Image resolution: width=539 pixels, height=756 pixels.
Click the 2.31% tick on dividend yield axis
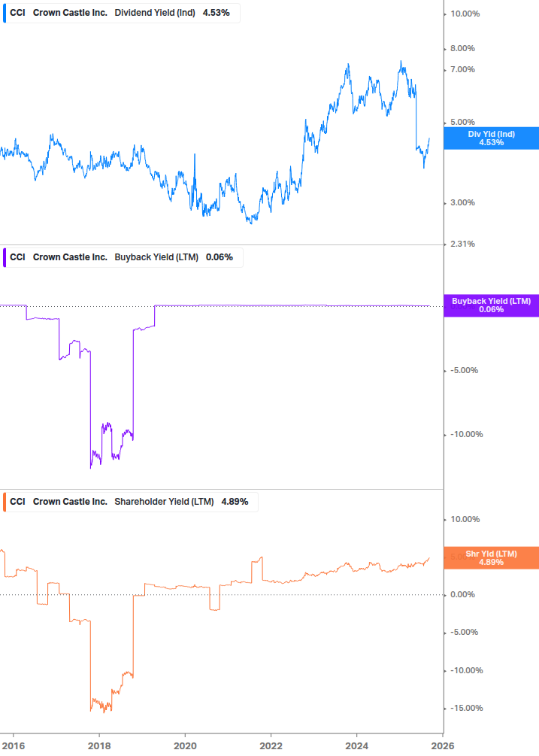point(462,244)
